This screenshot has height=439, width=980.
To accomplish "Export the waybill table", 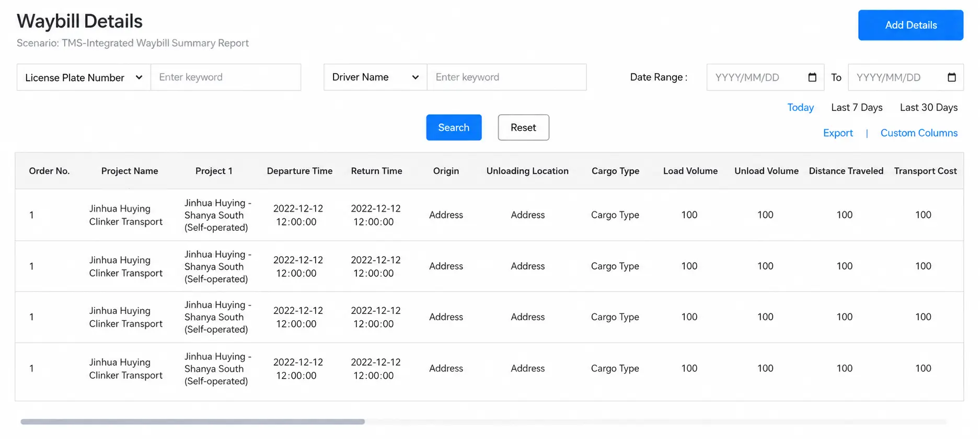I will coord(838,133).
